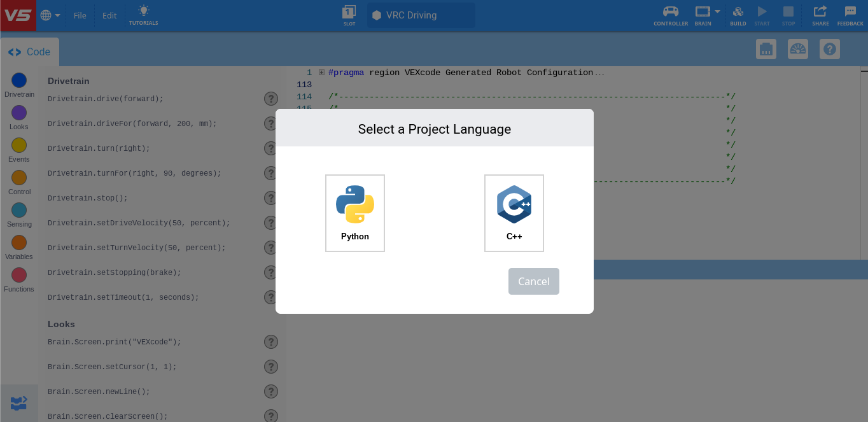Click the toolbox toggle icon at the bottom left
This screenshot has height=422, width=868.
click(19, 403)
